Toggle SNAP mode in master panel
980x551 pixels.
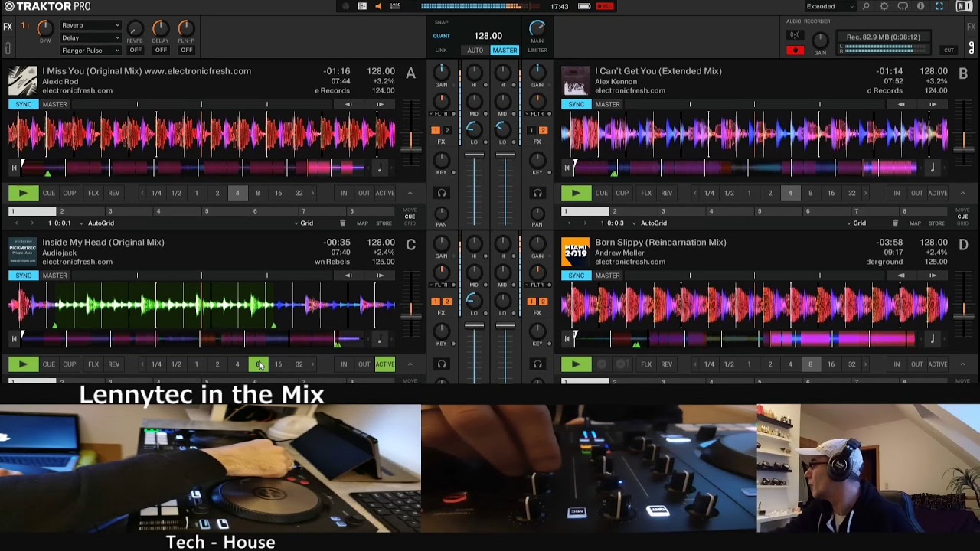[x=442, y=22]
